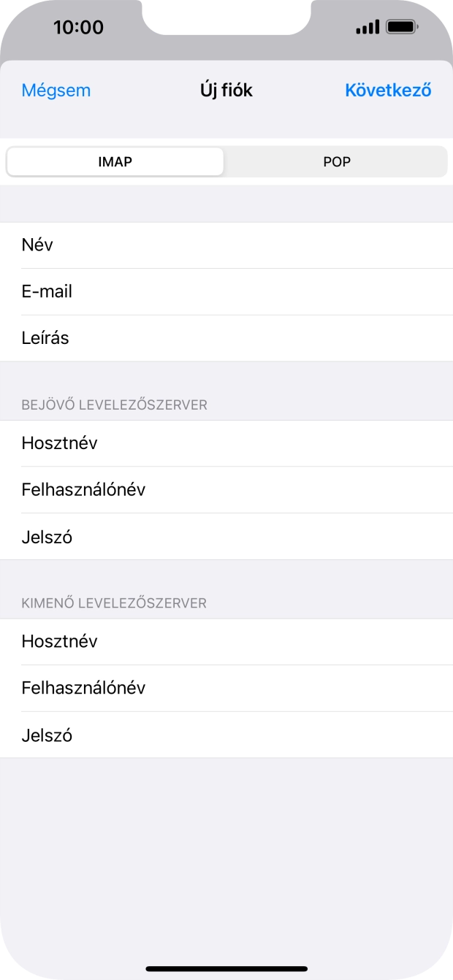The width and height of the screenshot is (453, 980).
Task: Switch to the POP tab
Action: pyautogui.click(x=336, y=161)
